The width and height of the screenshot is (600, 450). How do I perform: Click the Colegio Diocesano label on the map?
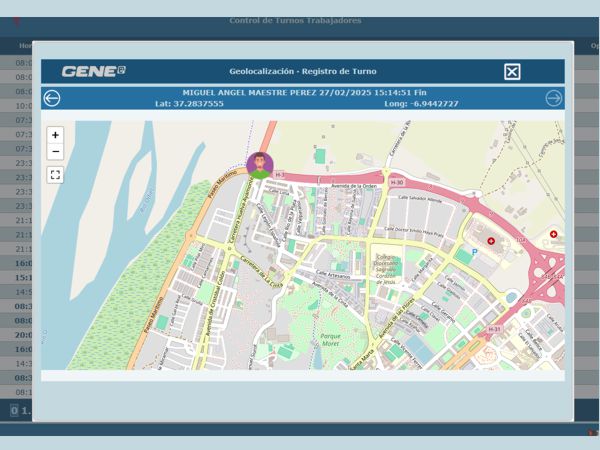[388, 262]
